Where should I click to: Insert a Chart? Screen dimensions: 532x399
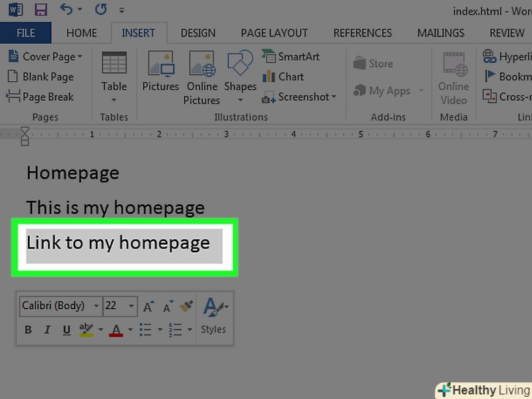[283, 77]
